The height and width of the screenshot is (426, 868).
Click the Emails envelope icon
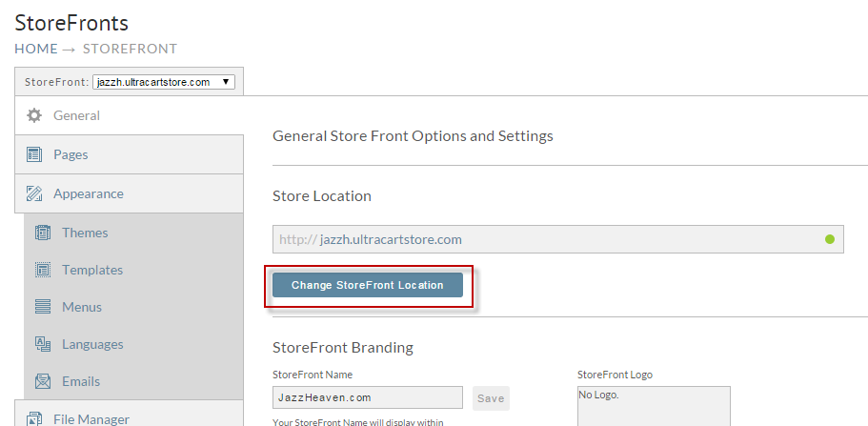point(43,381)
